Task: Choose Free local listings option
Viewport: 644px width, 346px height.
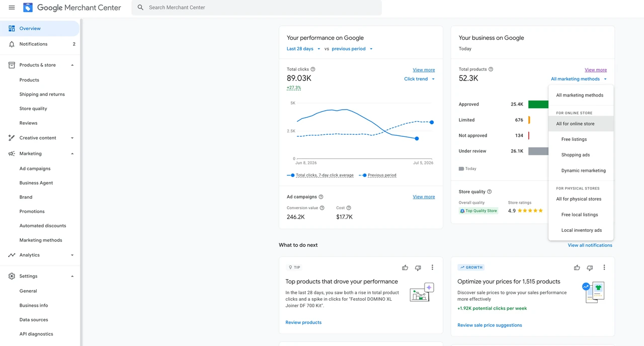Action: coord(581,215)
